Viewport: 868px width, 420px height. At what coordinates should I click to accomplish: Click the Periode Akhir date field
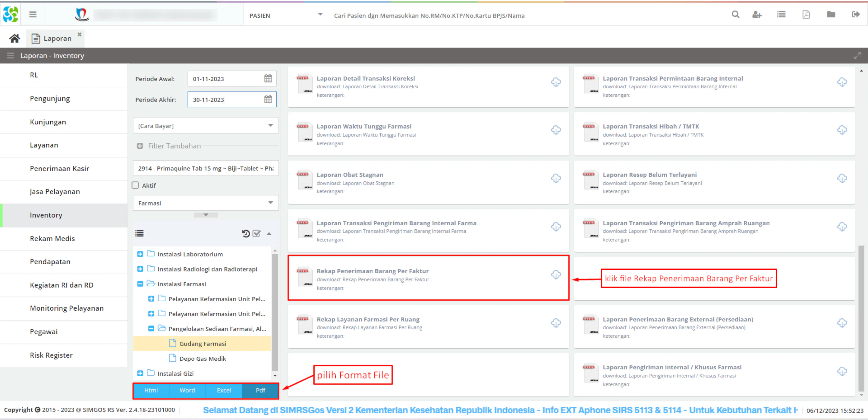(232, 99)
